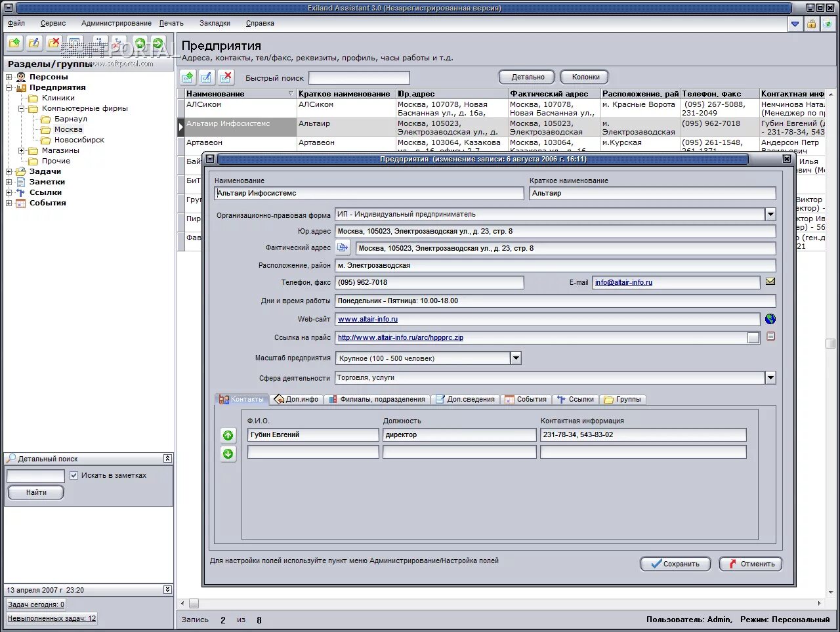Open the Файл menu
840x632 pixels.
coord(16,23)
